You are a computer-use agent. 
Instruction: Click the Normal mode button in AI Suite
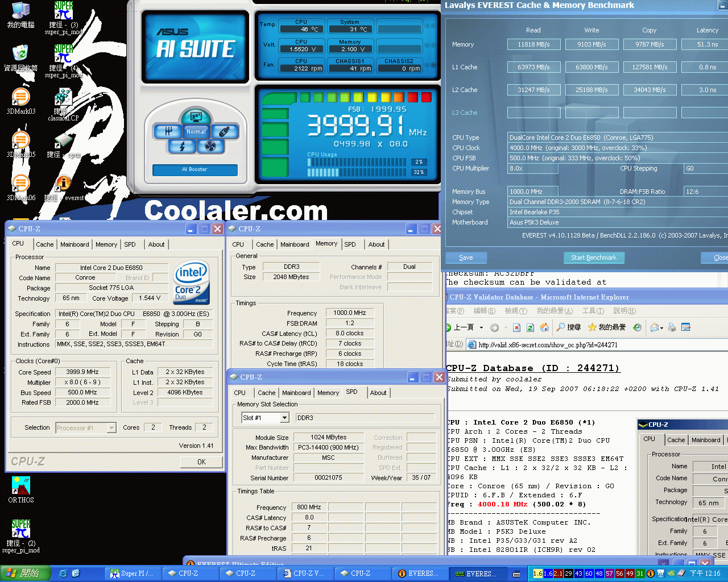click(196, 131)
